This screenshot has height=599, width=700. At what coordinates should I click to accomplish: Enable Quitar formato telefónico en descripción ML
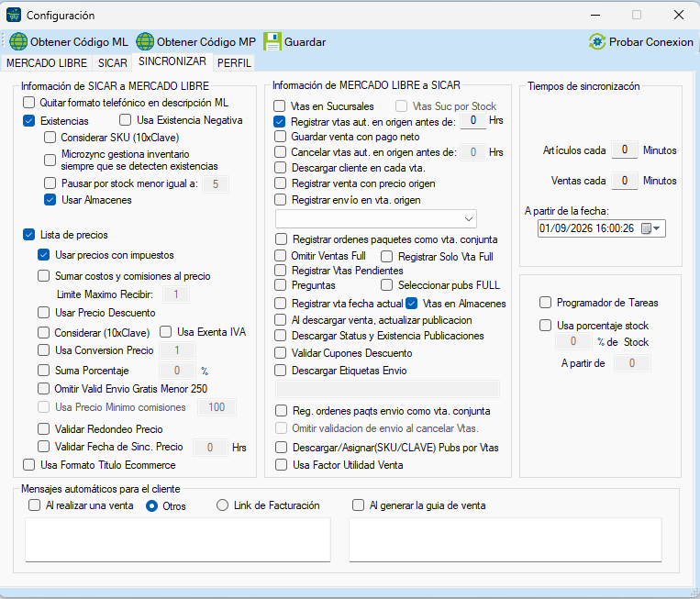(x=29, y=103)
